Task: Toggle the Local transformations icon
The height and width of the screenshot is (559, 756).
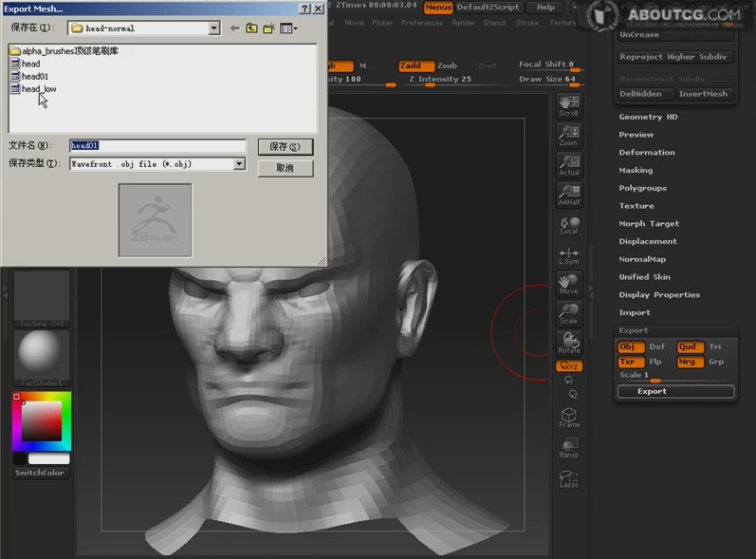Action: (569, 225)
